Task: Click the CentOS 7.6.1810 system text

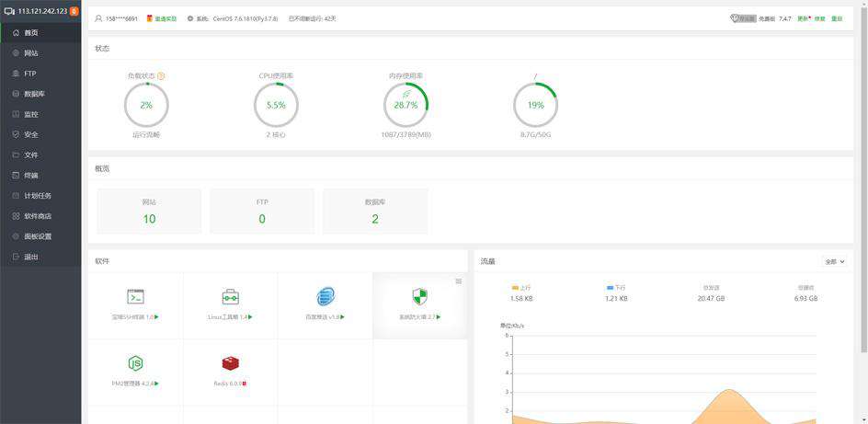Action: click(246, 18)
